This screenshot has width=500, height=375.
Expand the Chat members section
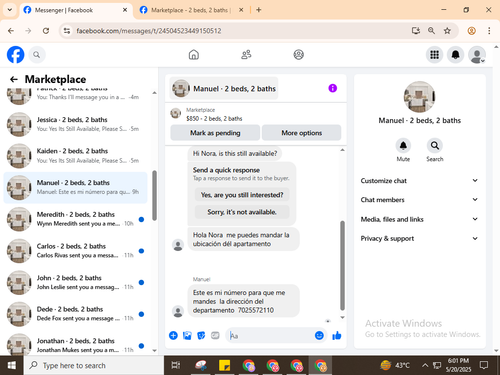(419, 200)
